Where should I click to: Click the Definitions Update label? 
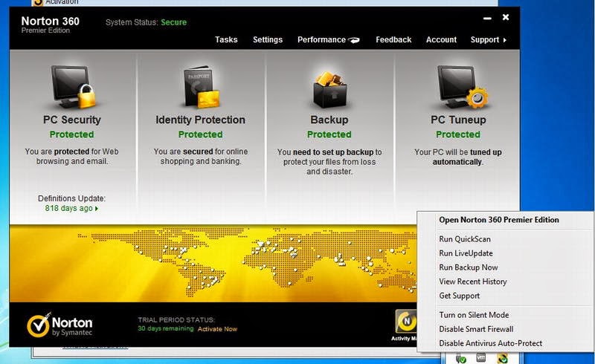point(71,198)
